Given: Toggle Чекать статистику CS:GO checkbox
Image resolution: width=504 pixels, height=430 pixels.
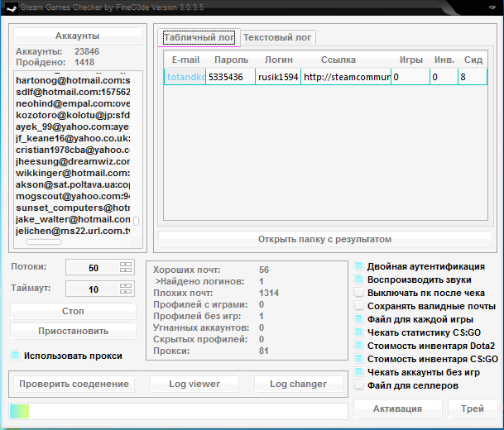Looking at the screenshot, I should 358,332.
